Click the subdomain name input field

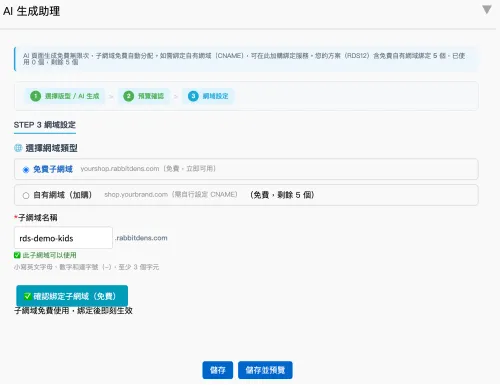pos(63,238)
